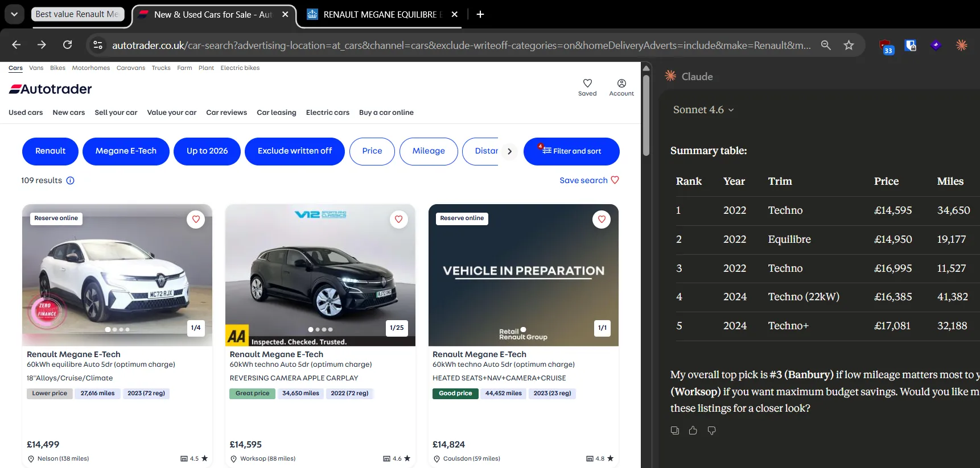Open Account profile icon
The width and height of the screenshot is (980, 468).
coord(621,87)
